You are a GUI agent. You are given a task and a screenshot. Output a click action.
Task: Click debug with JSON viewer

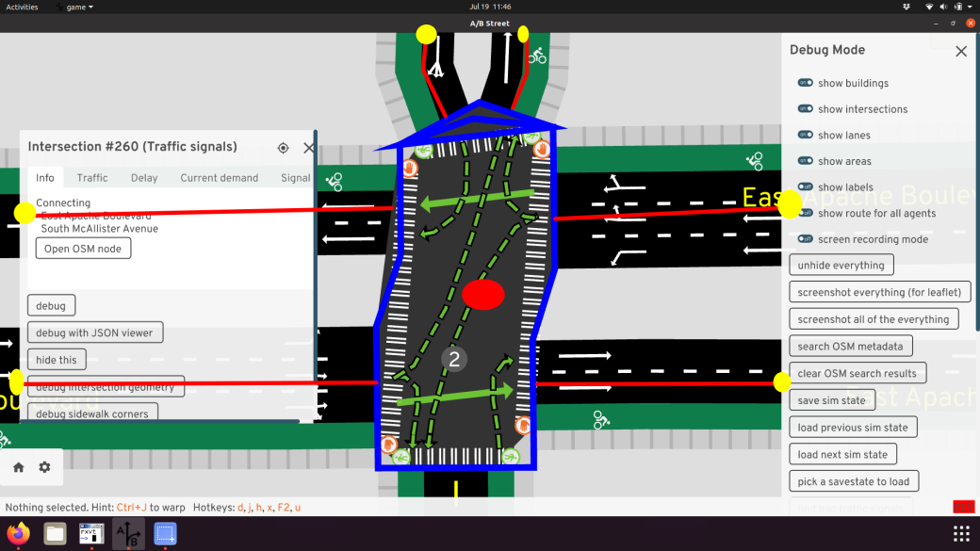point(95,332)
